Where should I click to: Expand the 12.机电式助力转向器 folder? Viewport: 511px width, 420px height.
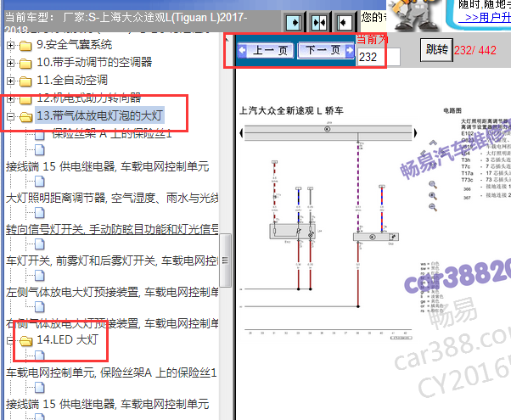[x=10, y=98]
